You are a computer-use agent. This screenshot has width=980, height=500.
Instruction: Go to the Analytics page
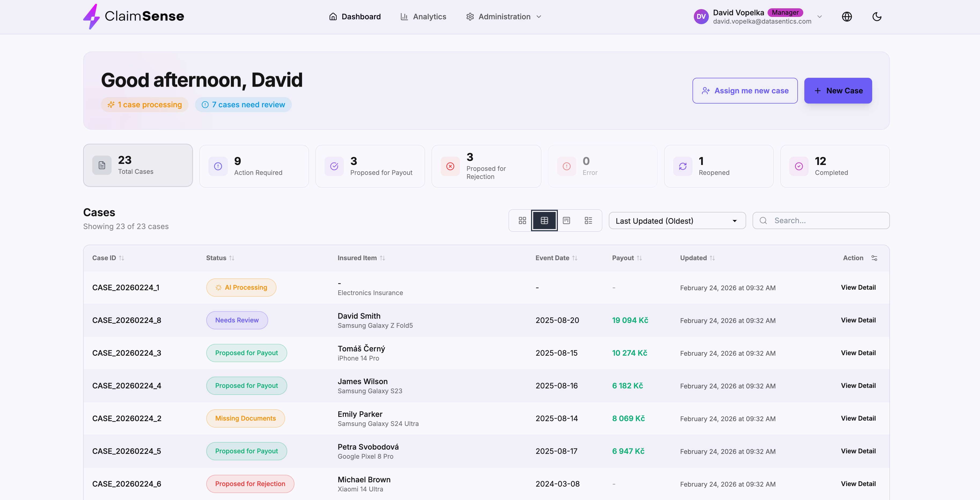(423, 17)
